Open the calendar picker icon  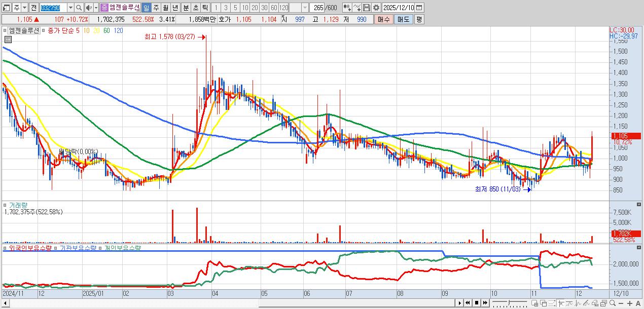[420, 8]
